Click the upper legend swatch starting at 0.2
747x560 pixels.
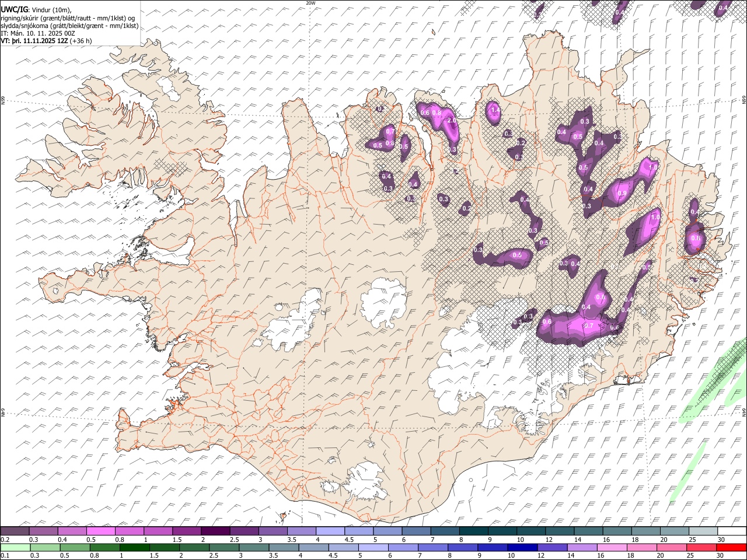click(x=15, y=531)
